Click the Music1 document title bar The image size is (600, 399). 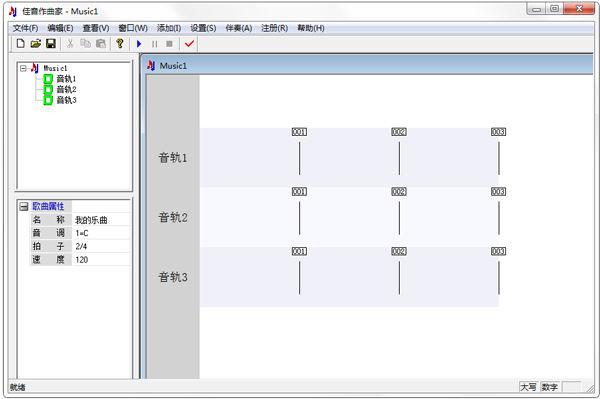[367, 65]
